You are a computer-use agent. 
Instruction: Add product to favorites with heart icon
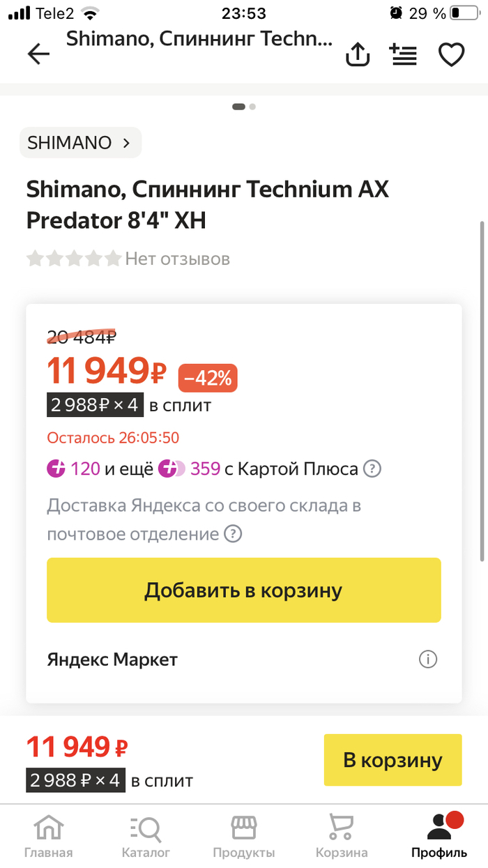[x=451, y=55]
